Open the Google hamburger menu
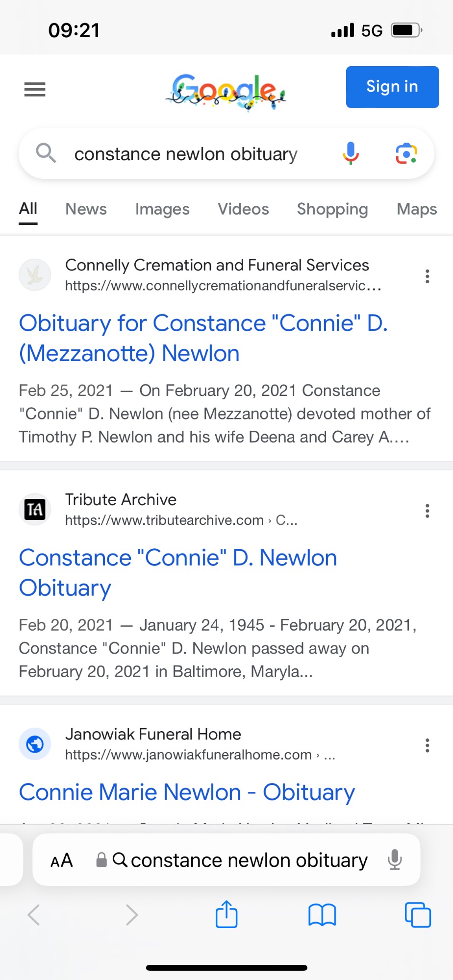This screenshot has height=980, width=453. point(35,89)
